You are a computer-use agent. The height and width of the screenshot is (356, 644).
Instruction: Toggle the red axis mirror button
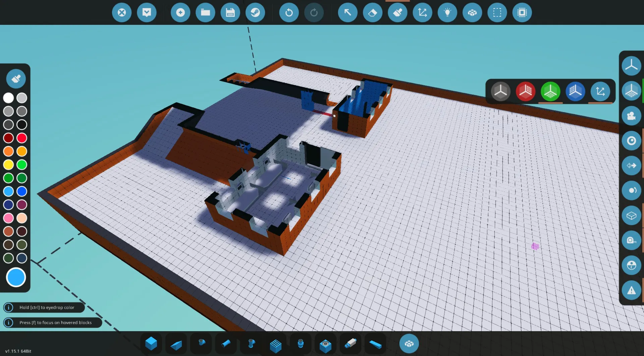pos(525,92)
